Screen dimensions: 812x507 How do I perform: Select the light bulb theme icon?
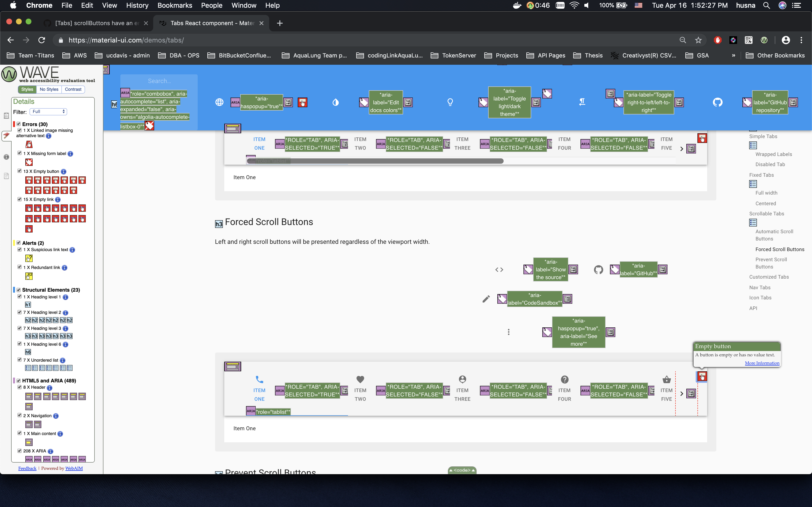click(x=451, y=102)
